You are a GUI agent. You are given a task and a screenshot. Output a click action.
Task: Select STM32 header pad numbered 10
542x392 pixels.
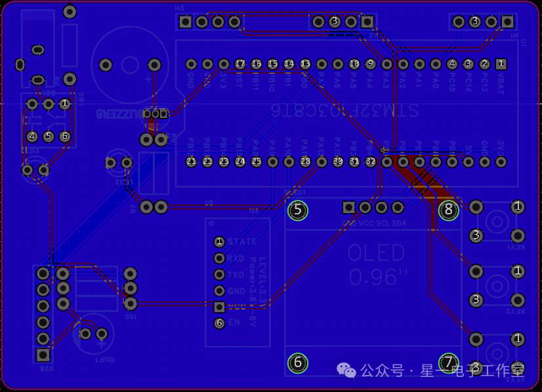pos(354,64)
